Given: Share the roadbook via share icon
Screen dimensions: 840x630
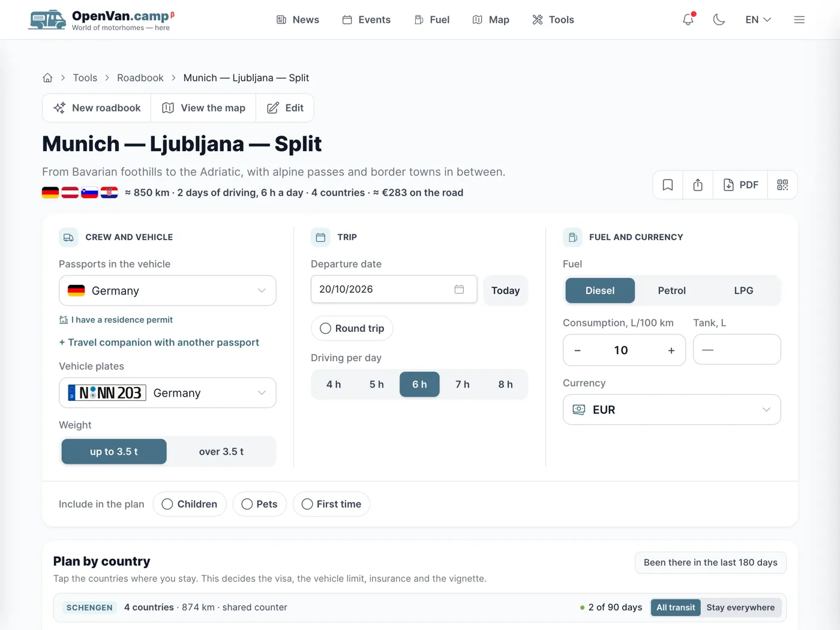Looking at the screenshot, I should 698,185.
